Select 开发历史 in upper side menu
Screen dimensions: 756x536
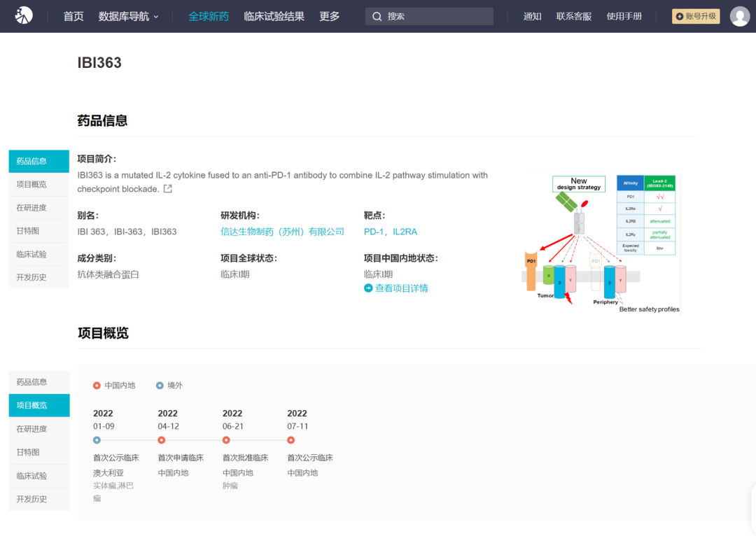point(38,277)
